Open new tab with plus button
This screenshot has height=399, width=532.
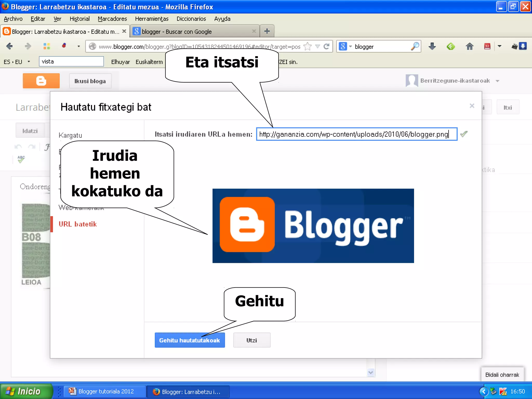[267, 31]
